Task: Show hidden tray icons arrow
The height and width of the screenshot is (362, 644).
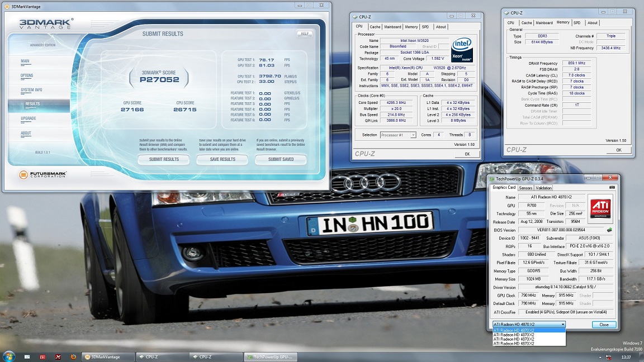Action: [600, 358]
